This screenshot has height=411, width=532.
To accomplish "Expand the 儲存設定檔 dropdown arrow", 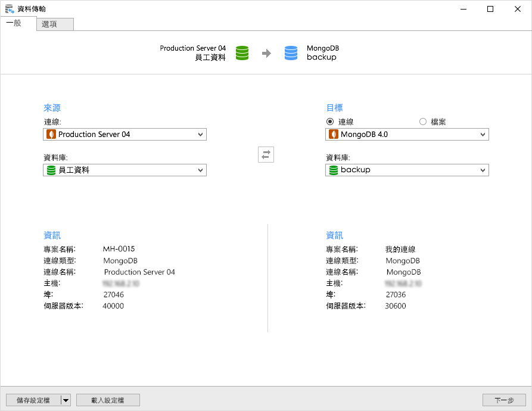I will [66, 400].
